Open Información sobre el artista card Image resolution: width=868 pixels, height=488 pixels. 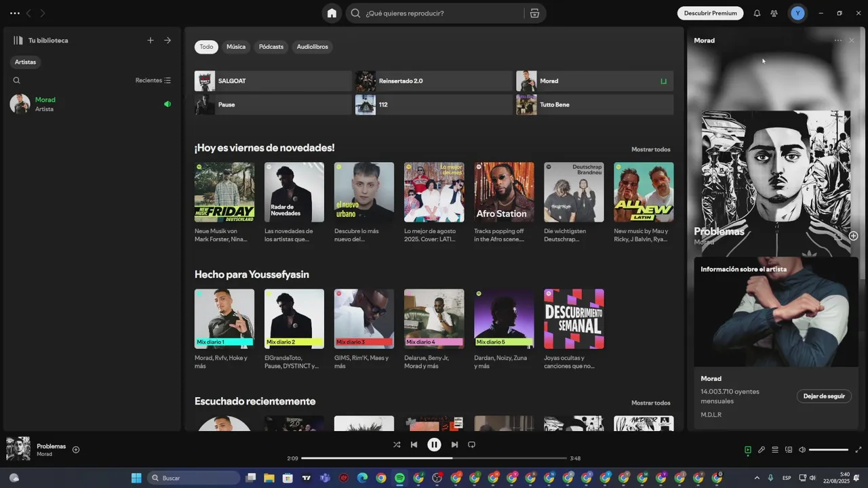tap(776, 342)
